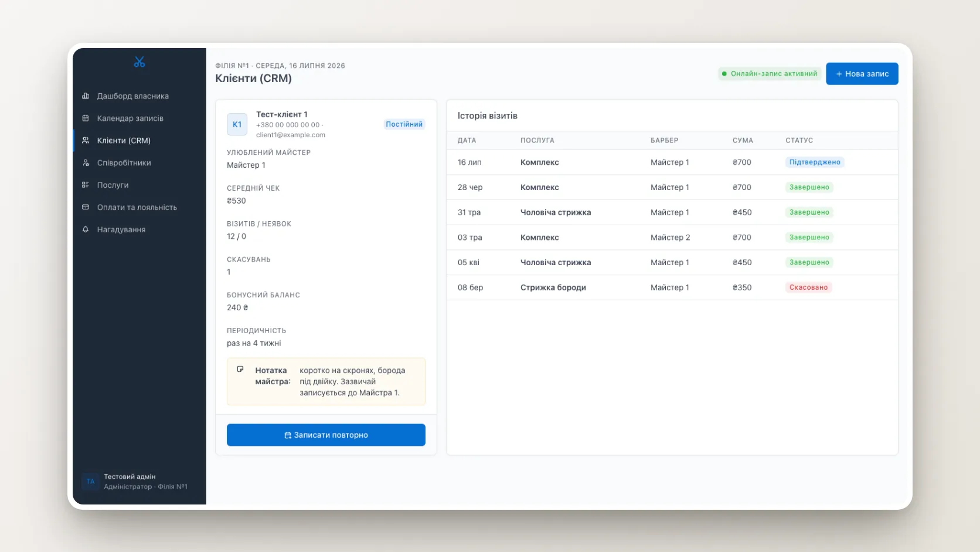Click Тестовий адмін profile name
This screenshot has width=980, height=552.
coord(130,476)
